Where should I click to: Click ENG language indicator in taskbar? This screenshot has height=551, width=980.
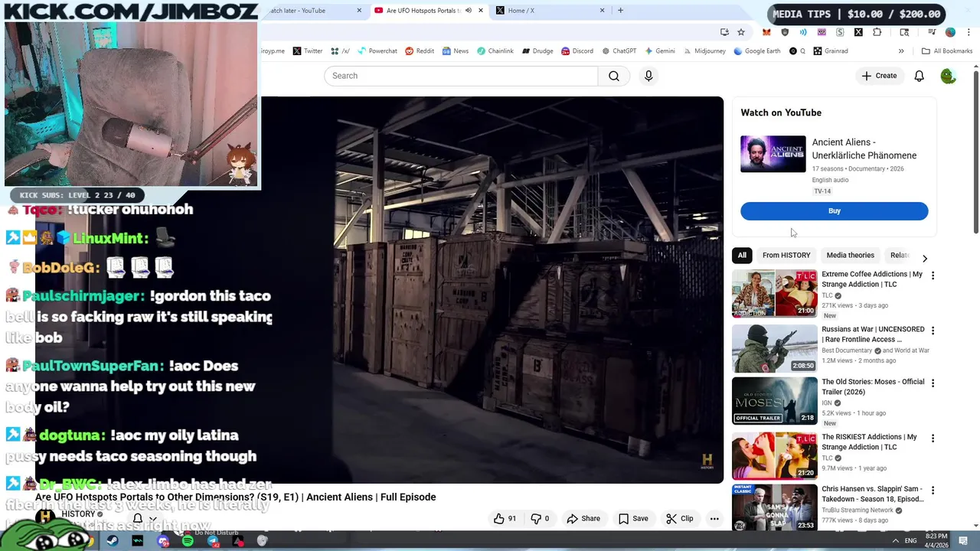[910, 540]
